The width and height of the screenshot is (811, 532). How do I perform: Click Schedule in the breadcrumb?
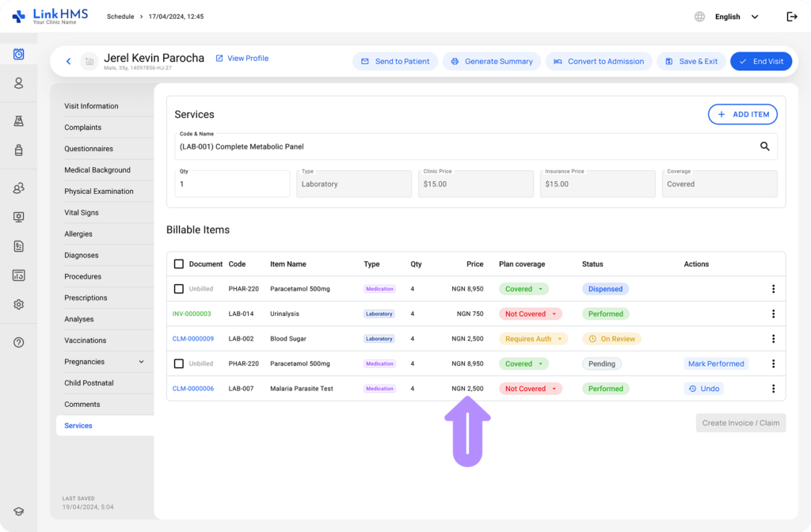click(x=120, y=17)
